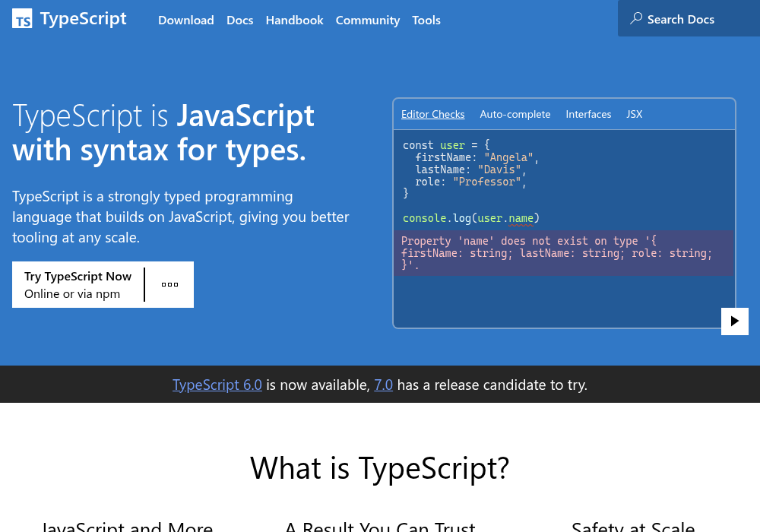Open the Community nav item
The height and width of the screenshot is (532, 760).
point(368,21)
